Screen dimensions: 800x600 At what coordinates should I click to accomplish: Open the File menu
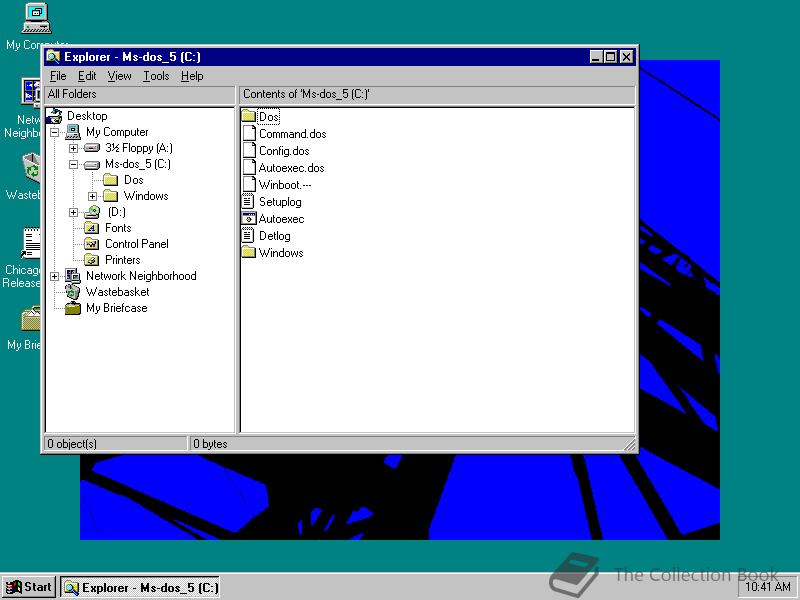(x=58, y=76)
